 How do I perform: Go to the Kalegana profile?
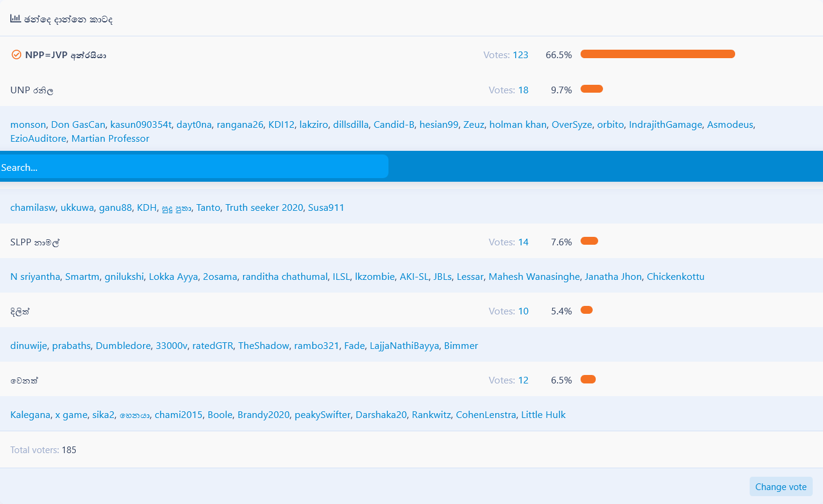30,415
